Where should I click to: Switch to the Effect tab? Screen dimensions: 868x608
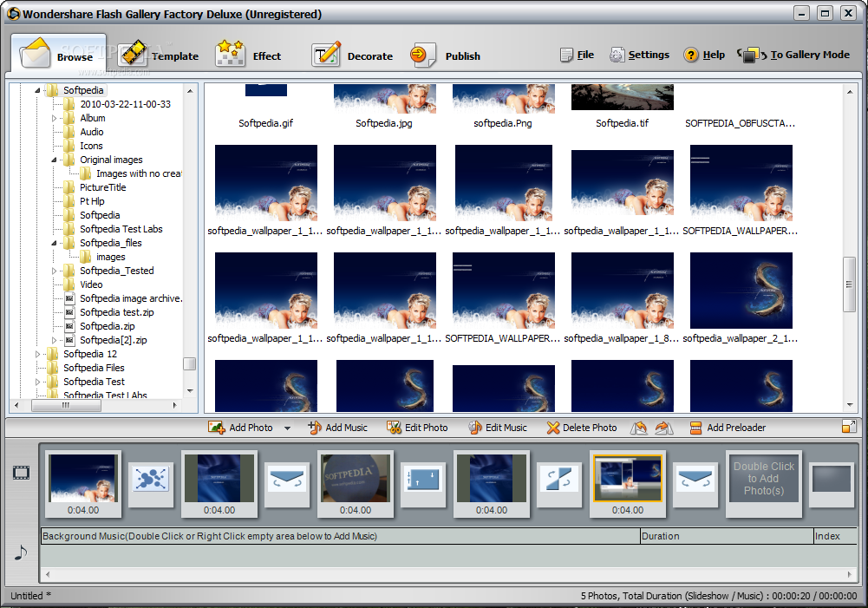pyautogui.click(x=248, y=56)
